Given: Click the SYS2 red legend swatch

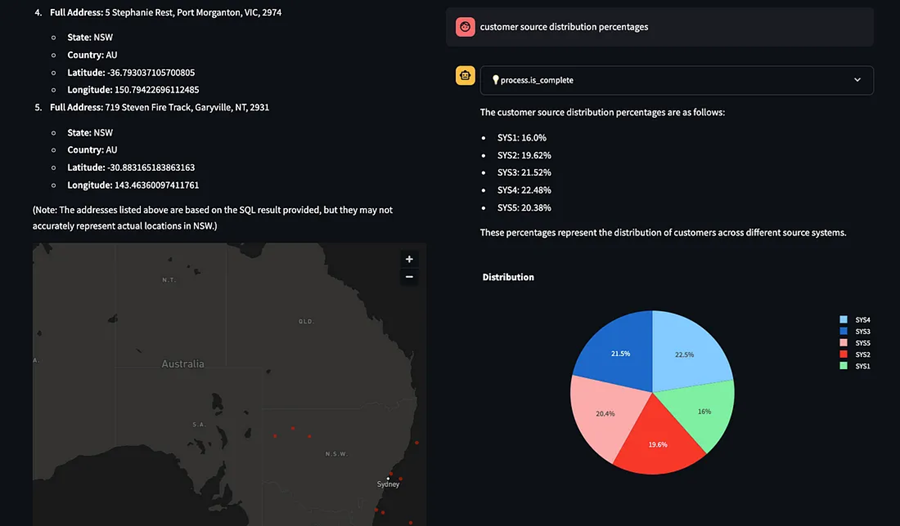Looking at the screenshot, I should coord(843,354).
